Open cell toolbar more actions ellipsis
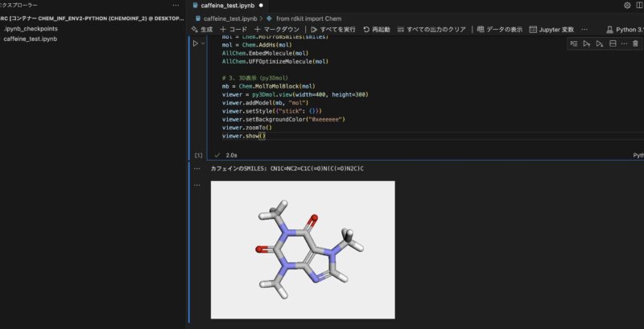 tap(624, 43)
